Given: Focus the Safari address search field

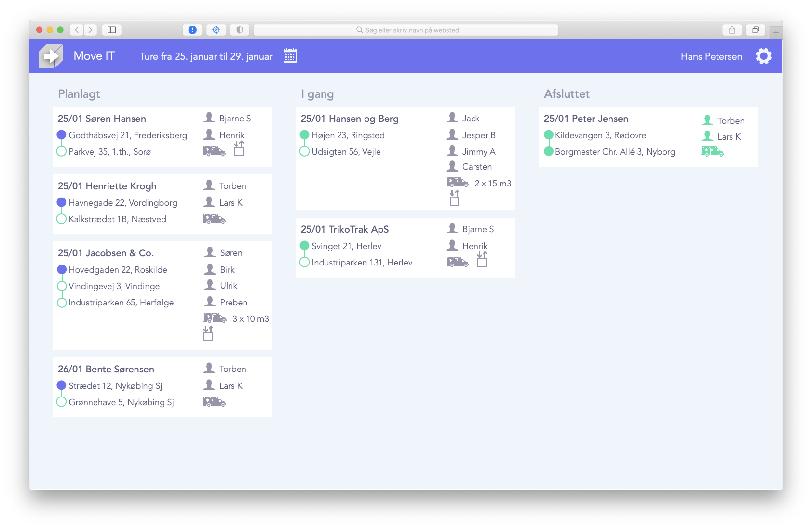Looking at the screenshot, I should 406,30.
